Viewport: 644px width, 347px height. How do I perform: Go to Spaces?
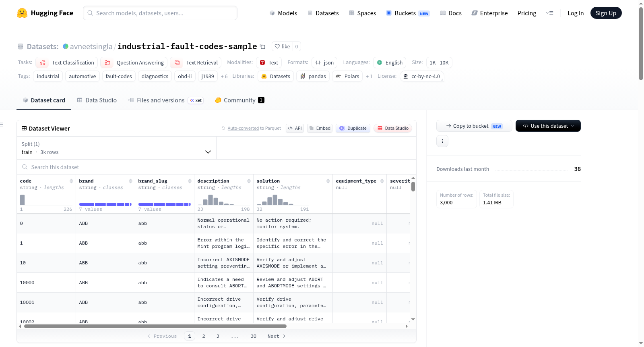click(362, 13)
